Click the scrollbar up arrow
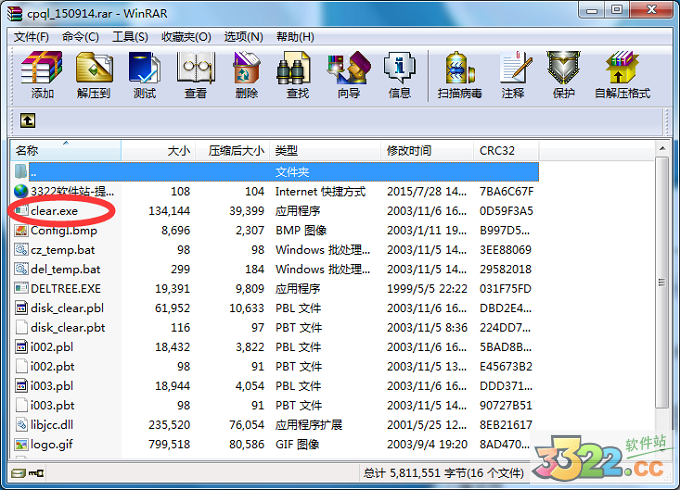This screenshot has height=490, width=680. click(x=662, y=148)
